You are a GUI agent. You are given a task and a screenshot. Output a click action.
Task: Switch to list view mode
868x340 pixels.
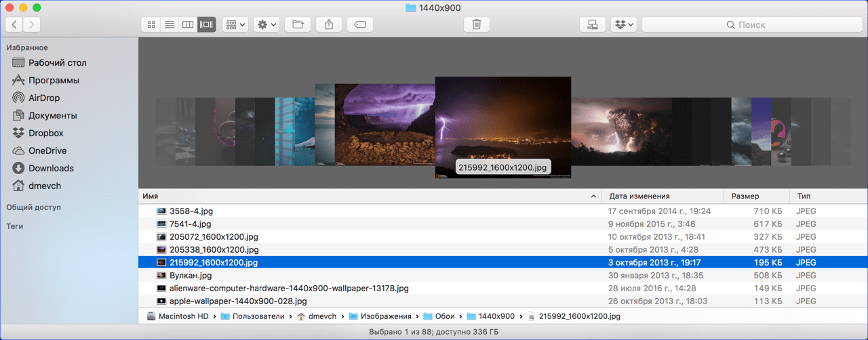(x=169, y=24)
